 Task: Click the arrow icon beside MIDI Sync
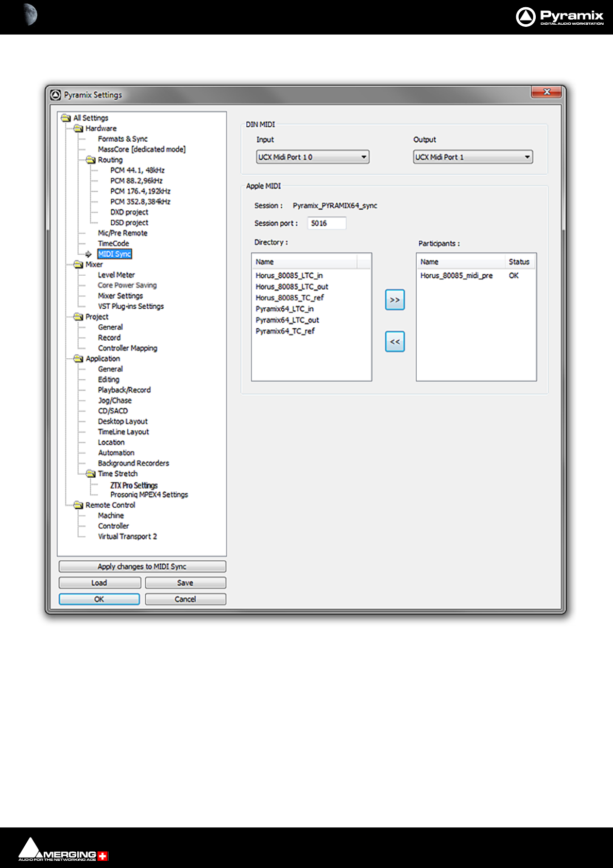(89, 254)
